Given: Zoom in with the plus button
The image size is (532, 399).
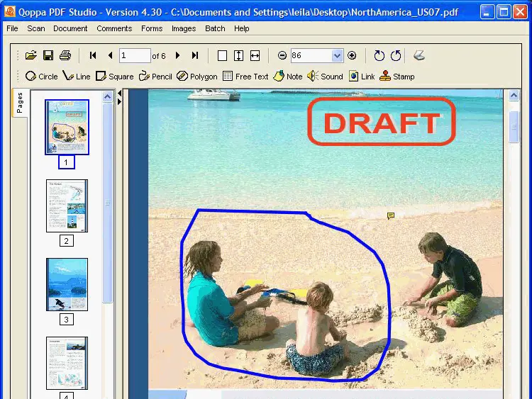Looking at the screenshot, I should click(352, 55).
